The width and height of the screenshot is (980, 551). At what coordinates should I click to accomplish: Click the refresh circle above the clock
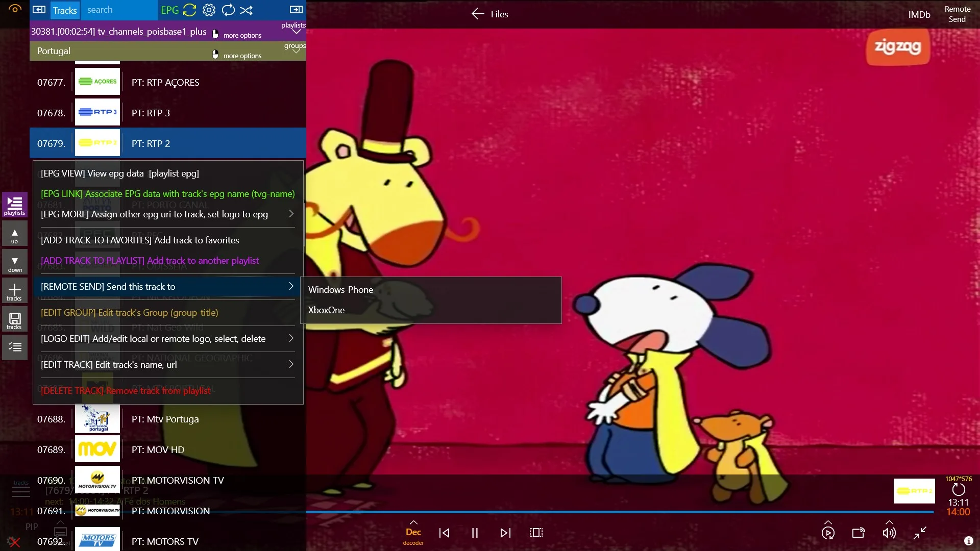(959, 490)
